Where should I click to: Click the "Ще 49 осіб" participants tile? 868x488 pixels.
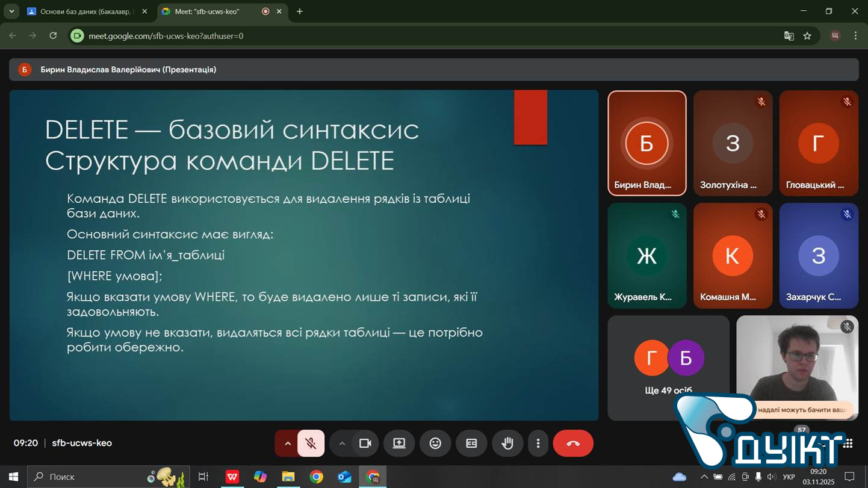[668, 367]
